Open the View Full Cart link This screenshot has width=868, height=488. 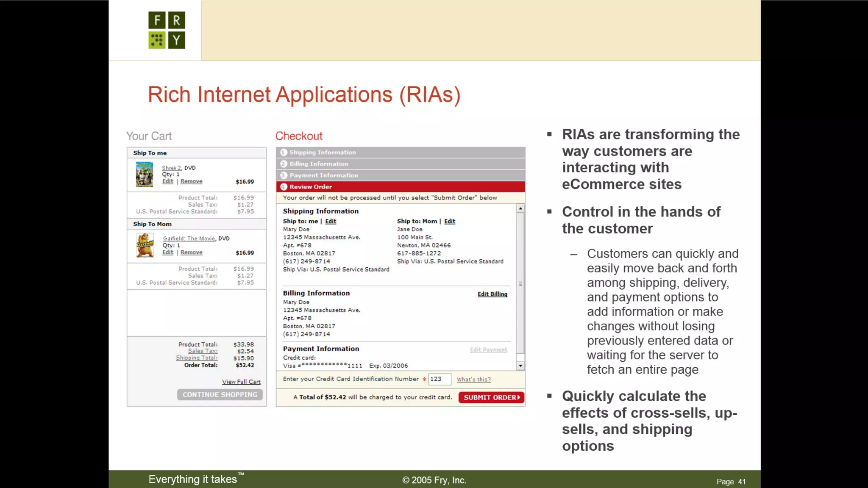pyautogui.click(x=241, y=382)
